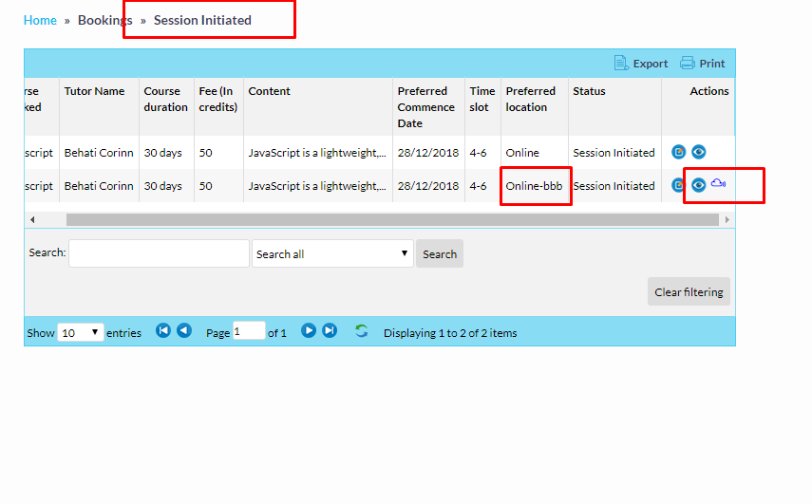
Task: Click into the Search text field
Action: (159, 253)
